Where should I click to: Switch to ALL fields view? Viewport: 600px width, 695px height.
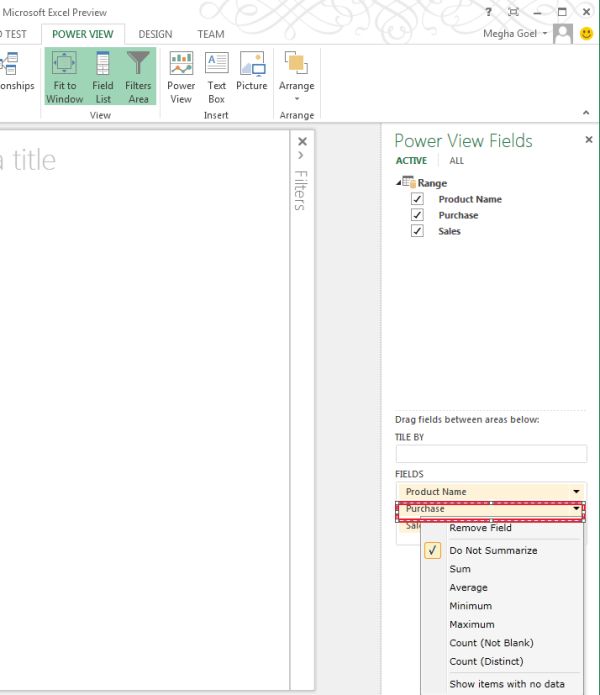(x=456, y=161)
